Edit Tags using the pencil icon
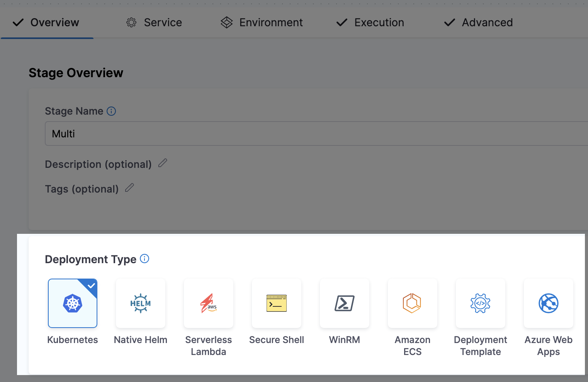 point(129,188)
